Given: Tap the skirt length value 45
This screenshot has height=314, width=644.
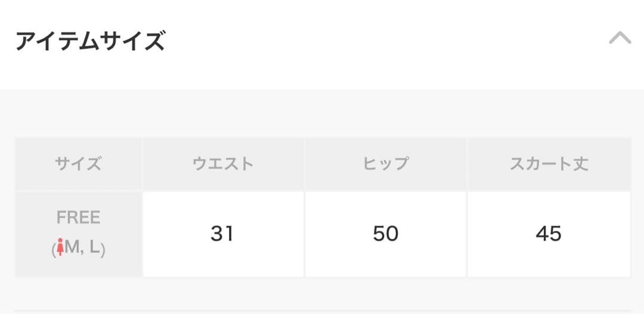Looking at the screenshot, I should 549,234.
